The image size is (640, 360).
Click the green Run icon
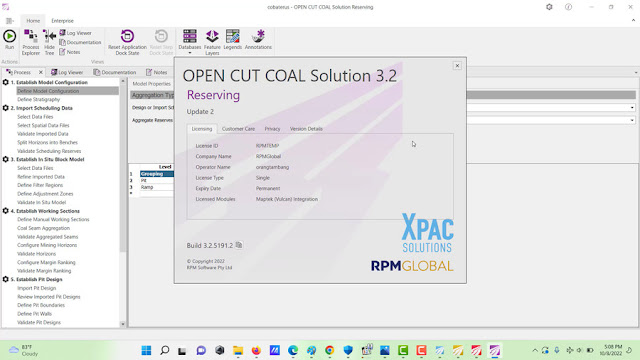click(x=9, y=36)
